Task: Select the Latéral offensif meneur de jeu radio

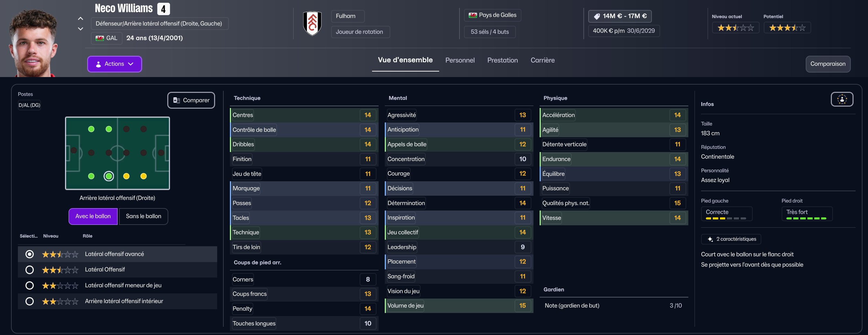Action: pos(30,285)
